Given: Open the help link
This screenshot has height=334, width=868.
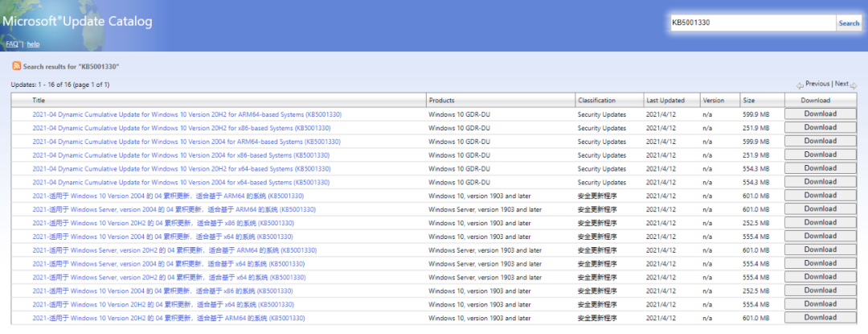Looking at the screenshot, I should pos(33,43).
